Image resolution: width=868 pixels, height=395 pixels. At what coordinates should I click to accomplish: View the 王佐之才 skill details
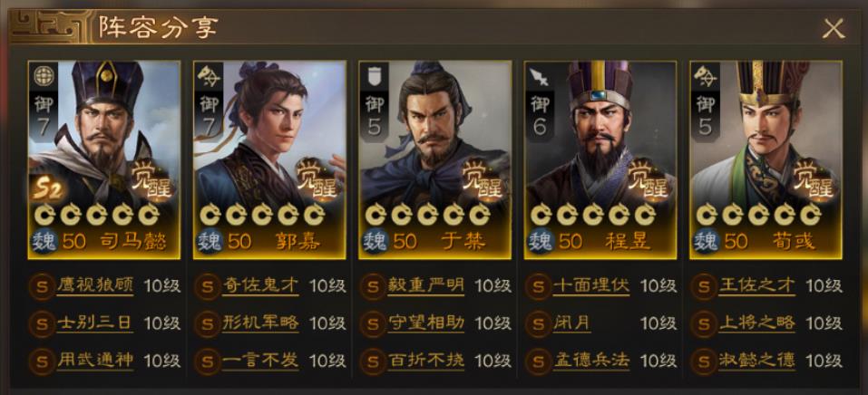(757, 286)
